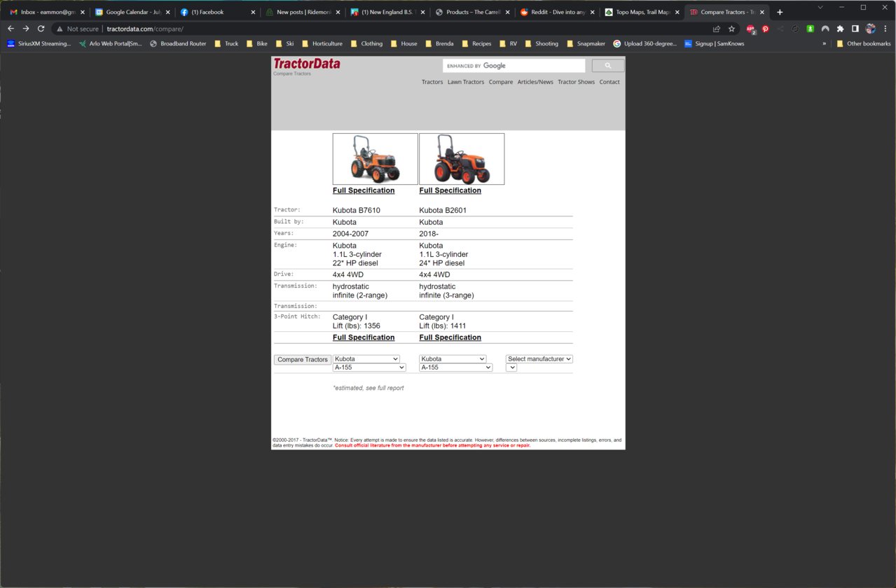Open Compare navigation link

pos(501,82)
